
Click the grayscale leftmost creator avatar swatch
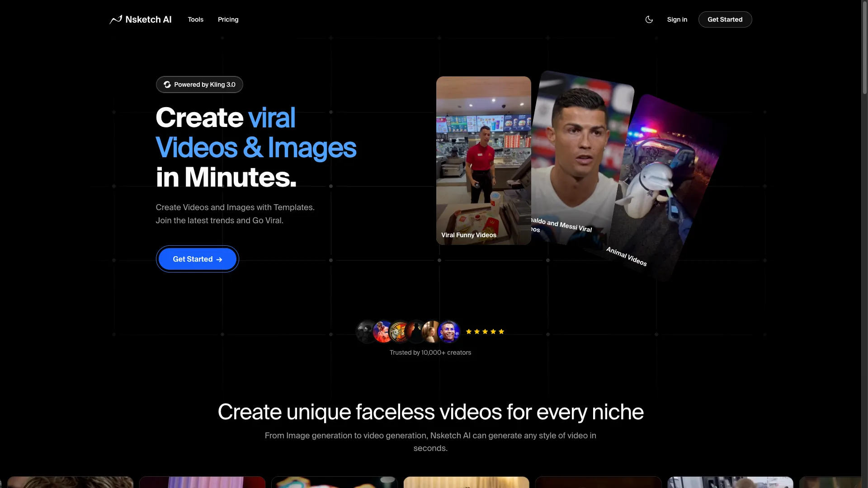[365, 331]
